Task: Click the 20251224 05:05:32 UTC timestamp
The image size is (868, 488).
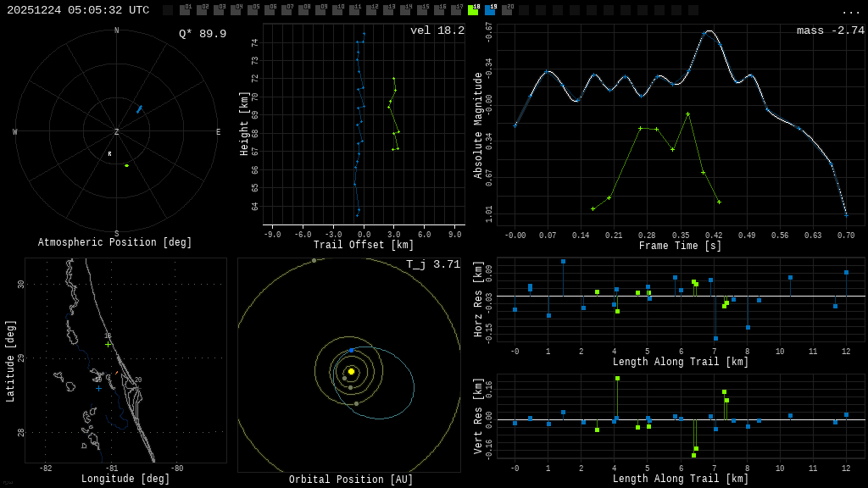Action: click(x=78, y=10)
